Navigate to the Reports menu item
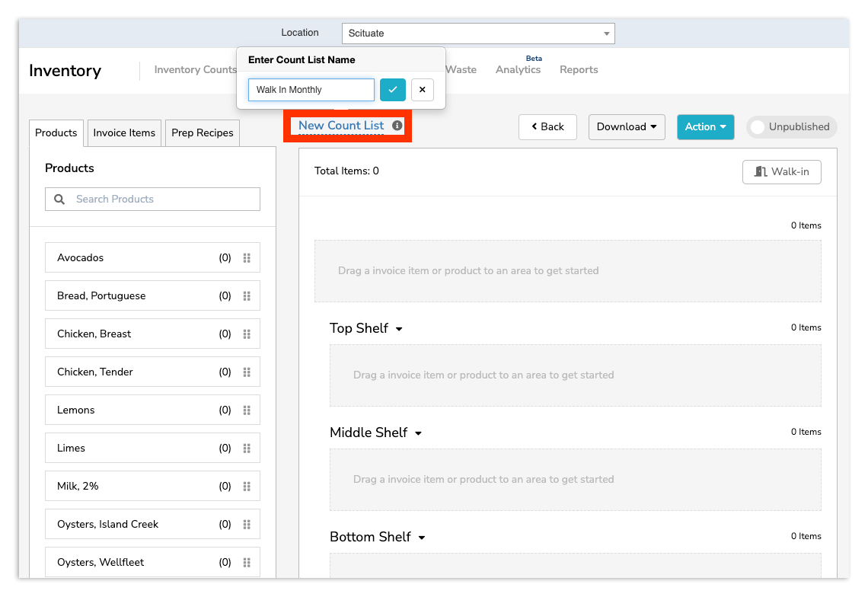The width and height of the screenshot is (868, 597). point(578,69)
